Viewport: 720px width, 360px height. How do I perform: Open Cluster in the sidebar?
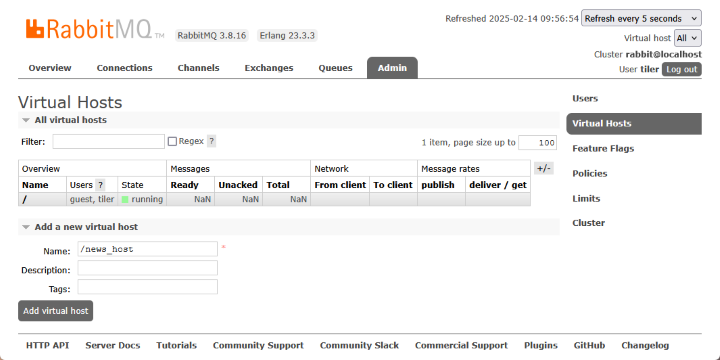588,223
